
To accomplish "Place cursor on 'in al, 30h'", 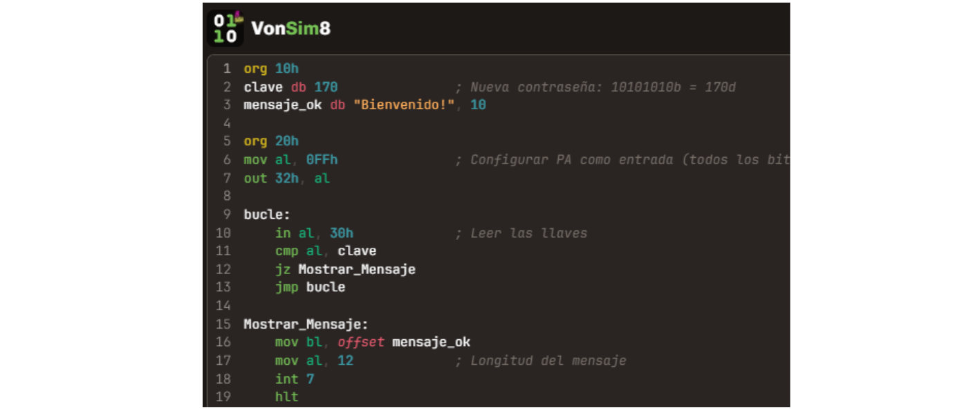I will pos(314,233).
